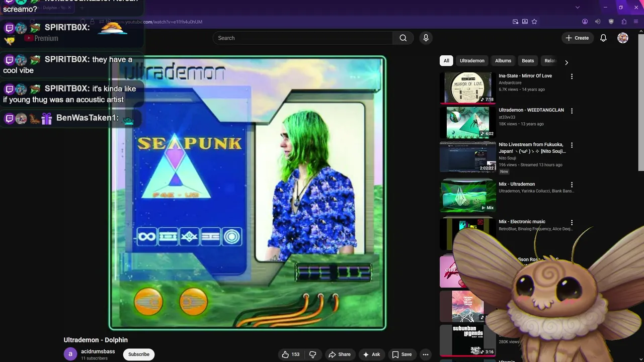Open the Ina-State - Mirror Of Love title
Screen dimensions: 644x362
tap(525, 76)
